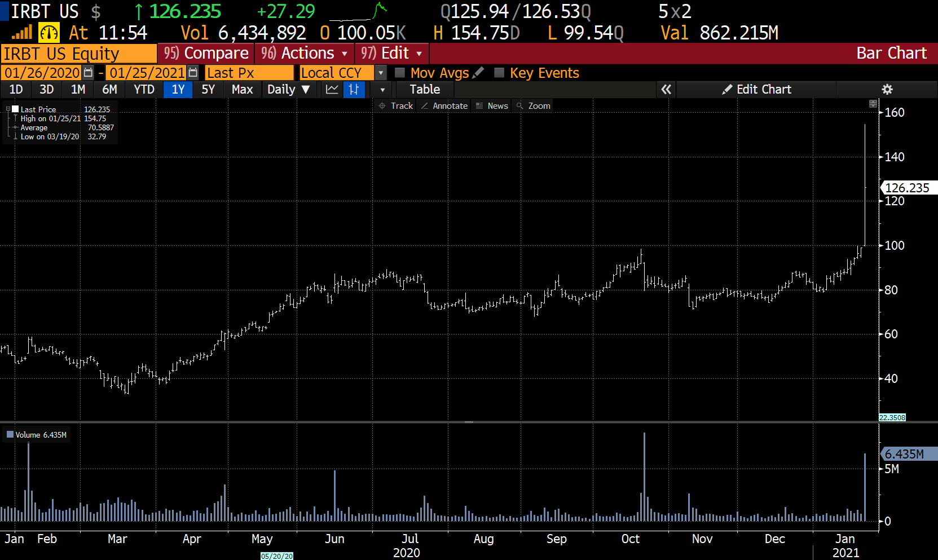The image size is (938, 560).
Task: Click the 95) Compare button
Action: [205, 52]
